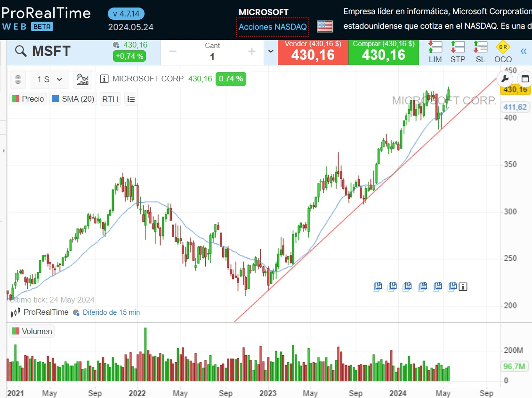Open the chart objects list icon
This screenshot has height=398, width=532.
(x=131, y=99)
